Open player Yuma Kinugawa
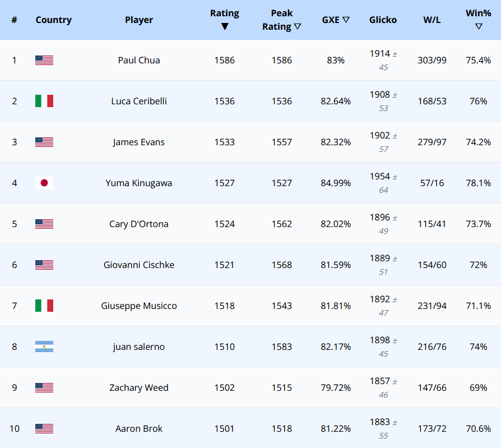This screenshot has height=448, width=501. pos(138,183)
